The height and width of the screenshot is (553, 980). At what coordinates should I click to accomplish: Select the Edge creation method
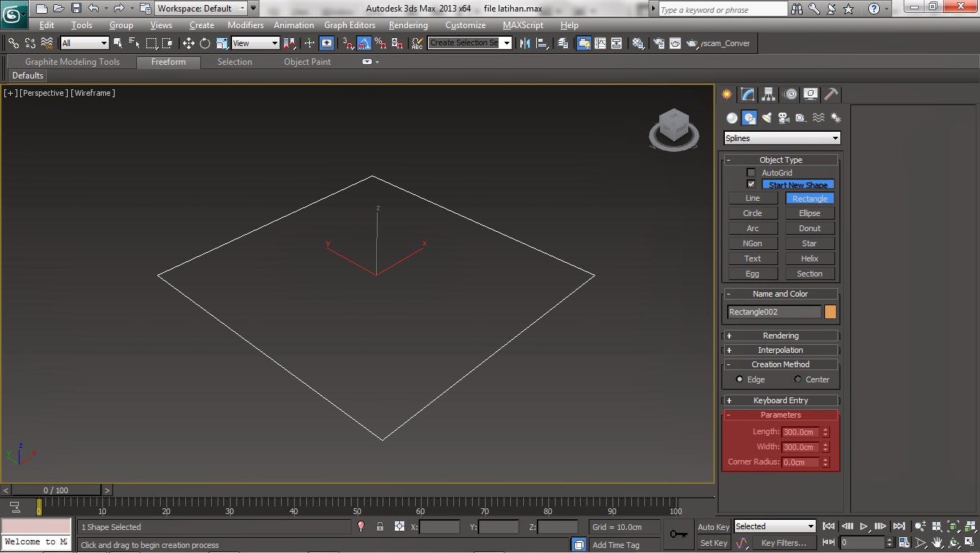coord(739,379)
